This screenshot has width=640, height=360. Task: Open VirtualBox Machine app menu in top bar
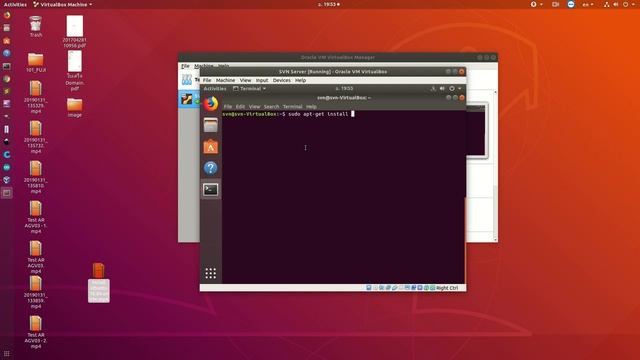pos(62,4)
